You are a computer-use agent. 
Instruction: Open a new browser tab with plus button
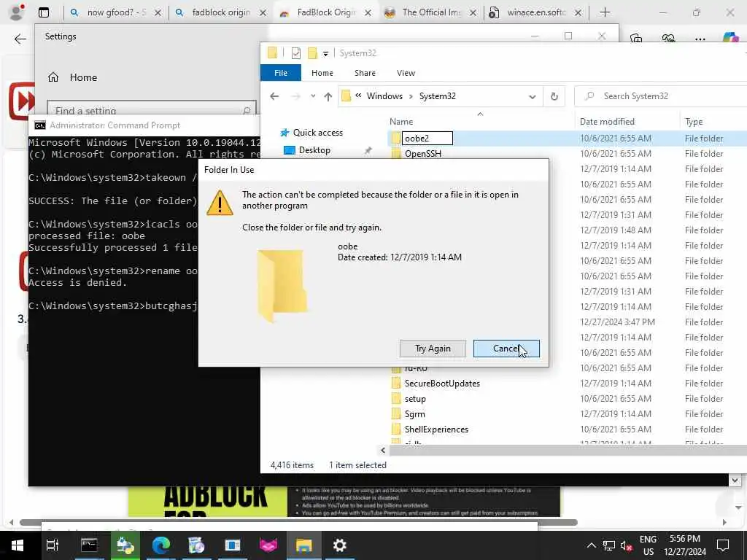click(605, 12)
